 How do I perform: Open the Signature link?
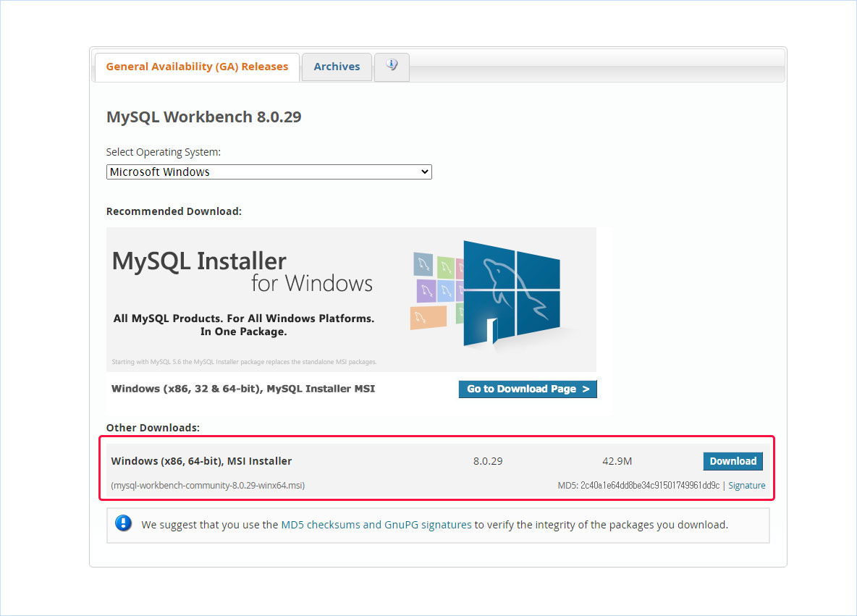click(x=746, y=486)
